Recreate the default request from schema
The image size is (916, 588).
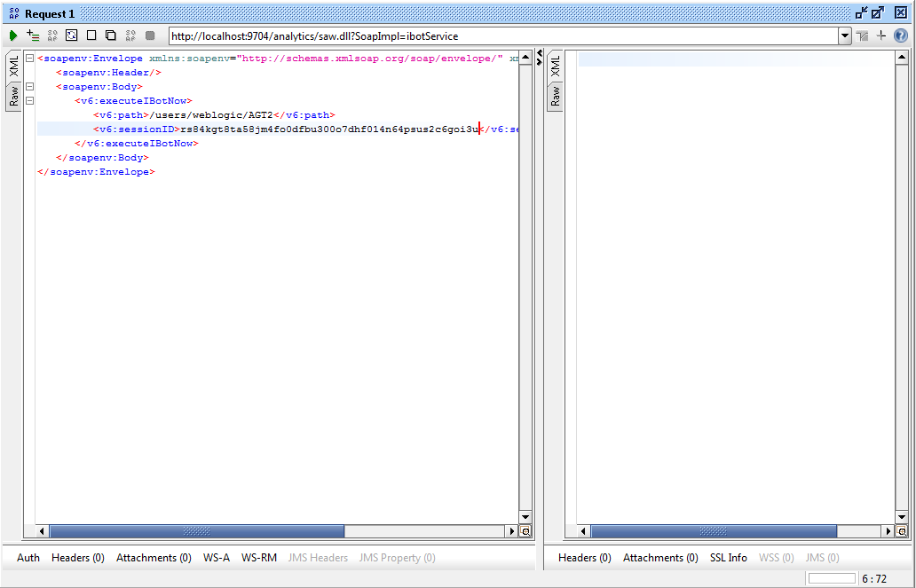[x=71, y=35]
